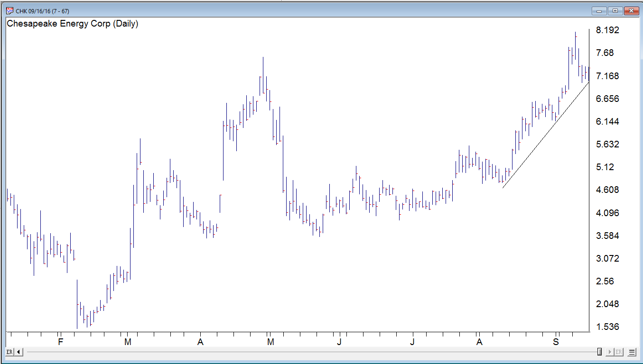Click the 4.096 price axis label

(x=607, y=213)
